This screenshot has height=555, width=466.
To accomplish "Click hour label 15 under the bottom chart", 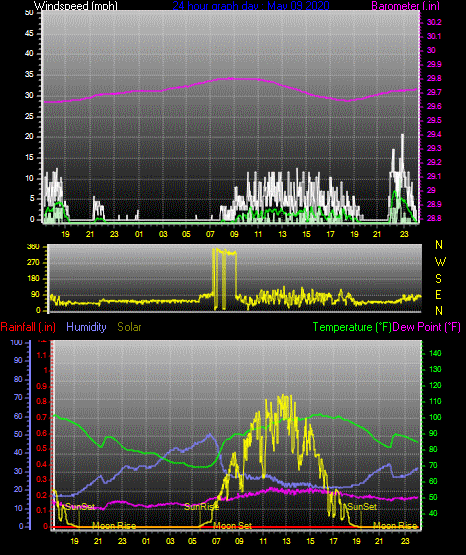I will 310,541.
